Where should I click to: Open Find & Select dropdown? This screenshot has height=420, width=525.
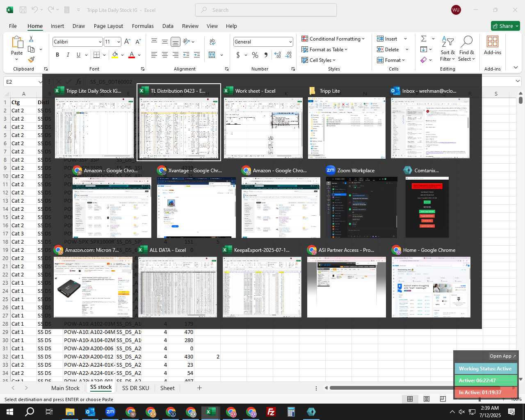click(x=467, y=49)
